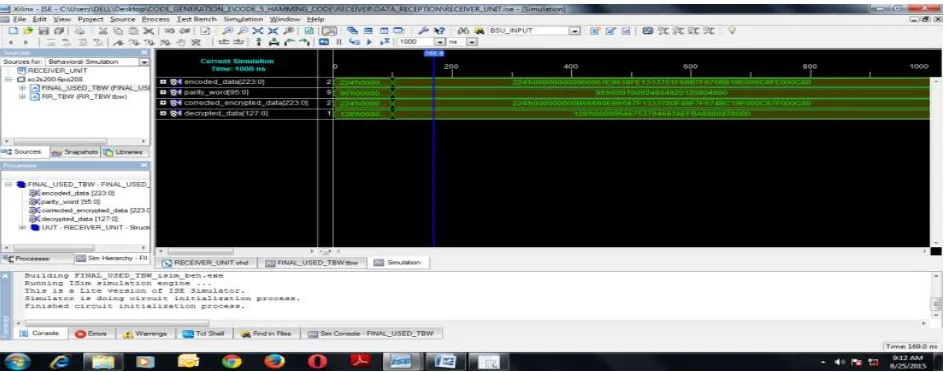This screenshot has width=948, height=372.
Task: Click the Open file toolbar icon
Action: [x=28, y=30]
